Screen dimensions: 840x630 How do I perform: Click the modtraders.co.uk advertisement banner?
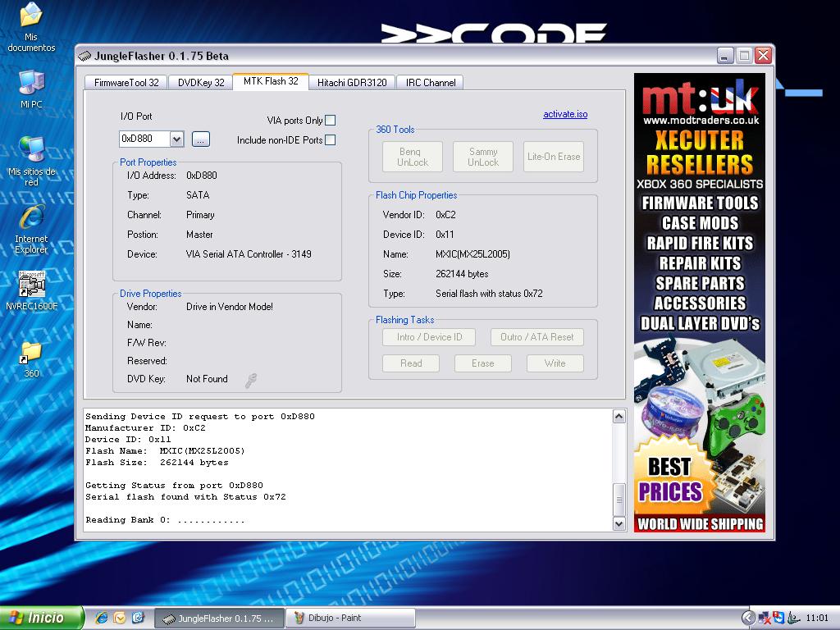coord(699,303)
